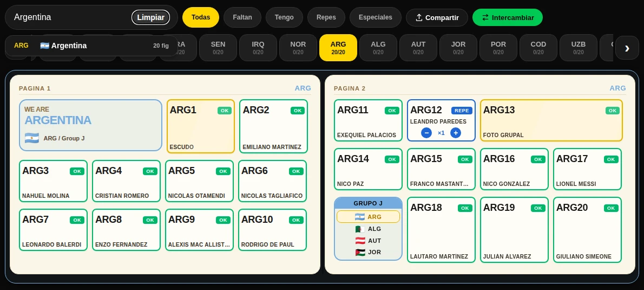Click the green Intercambiar button
This screenshot has width=644, height=290.
(x=508, y=17)
